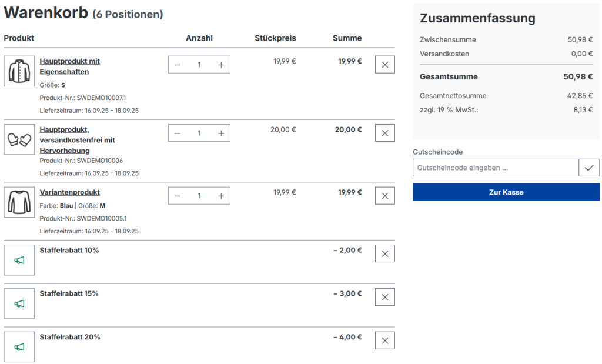Open the jacket product thumbnail
602x364 pixels.
pyautogui.click(x=19, y=71)
